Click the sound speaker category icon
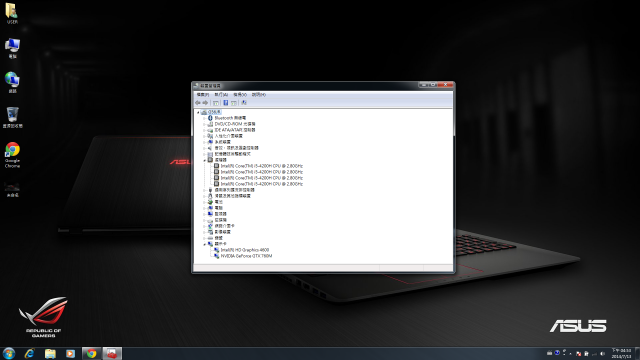Viewport: 640px width, 360px height. click(210, 148)
